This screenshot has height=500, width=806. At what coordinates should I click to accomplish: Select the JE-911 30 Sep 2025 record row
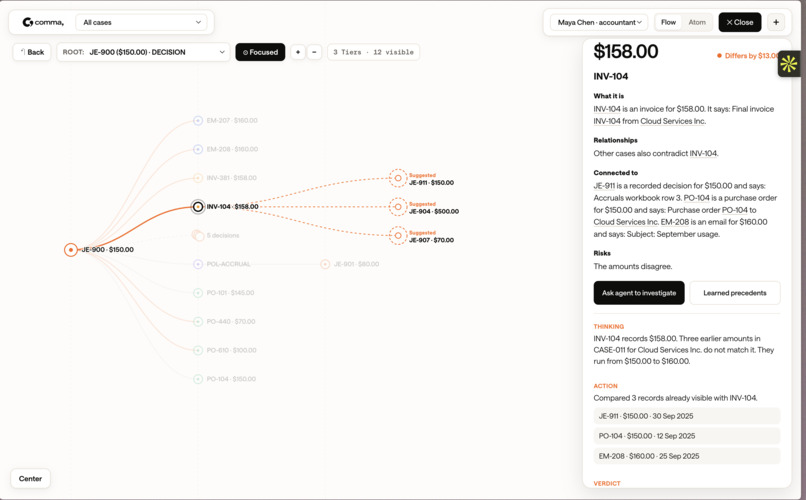(x=687, y=416)
